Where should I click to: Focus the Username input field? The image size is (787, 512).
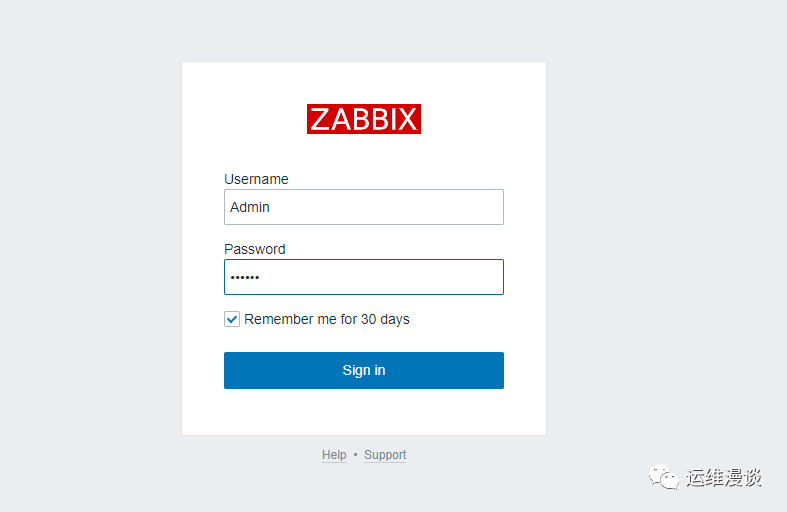pyautogui.click(x=363, y=207)
